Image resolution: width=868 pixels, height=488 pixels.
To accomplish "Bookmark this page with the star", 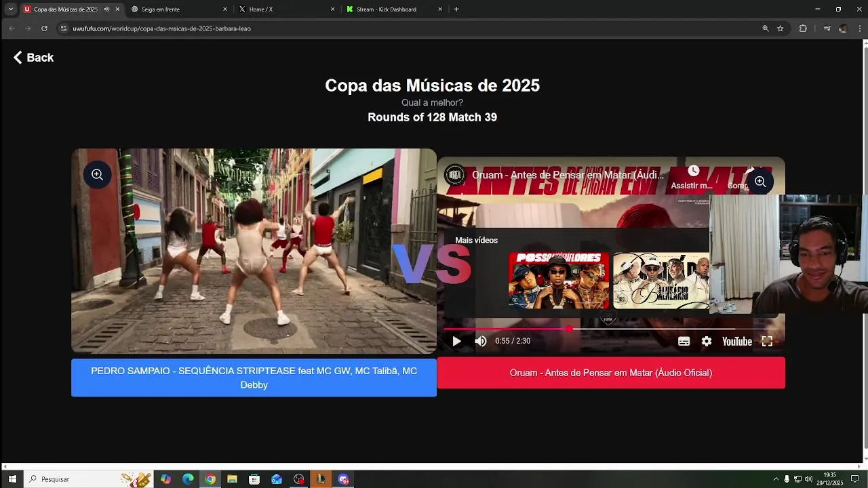I will coord(781,28).
